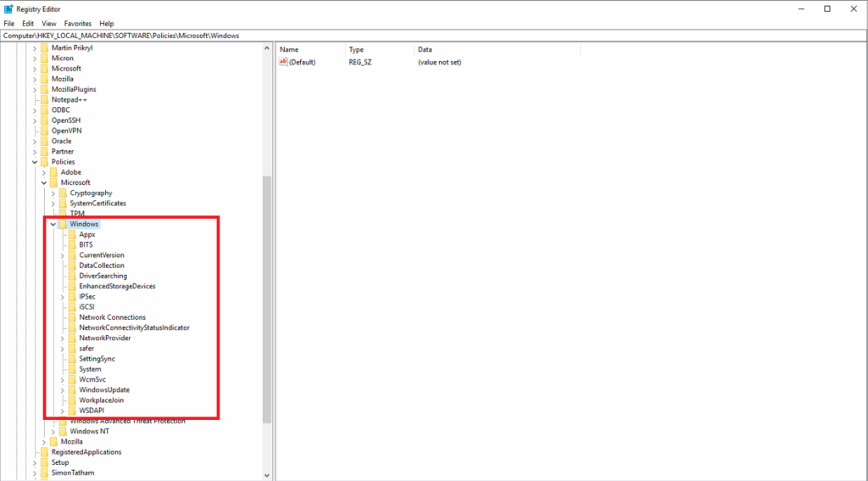Maximize the Registry Editor window
Viewport: 868px width, 481px height.
tap(827, 8)
